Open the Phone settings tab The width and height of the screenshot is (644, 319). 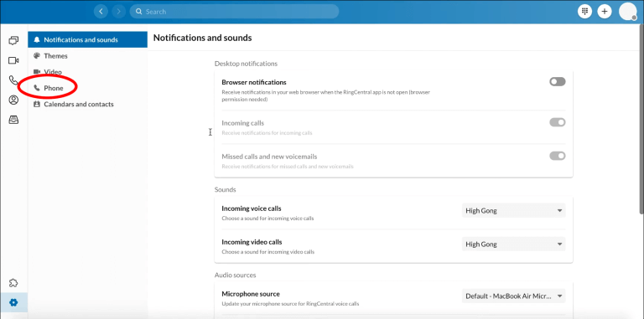pyautogui.click(x=87, y=88)
